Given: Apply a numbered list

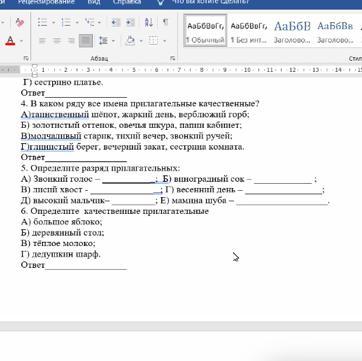Looking at the screenshot, I should tap(66, 23).
